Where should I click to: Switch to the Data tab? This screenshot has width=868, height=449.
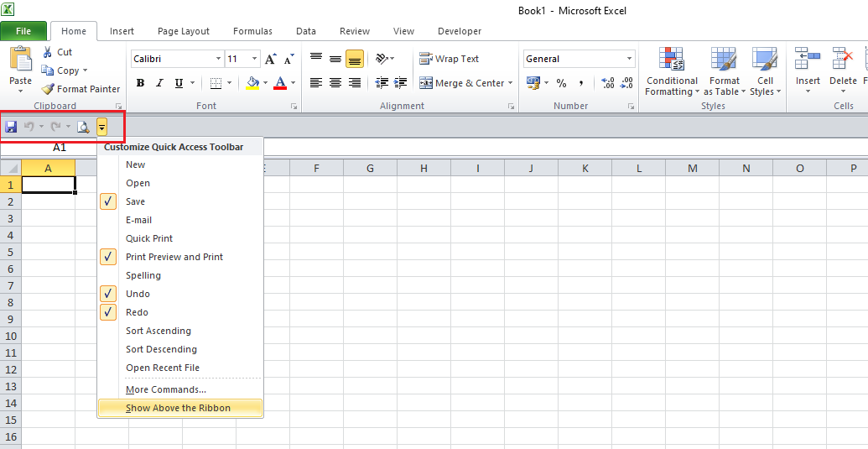click(306, 31)
